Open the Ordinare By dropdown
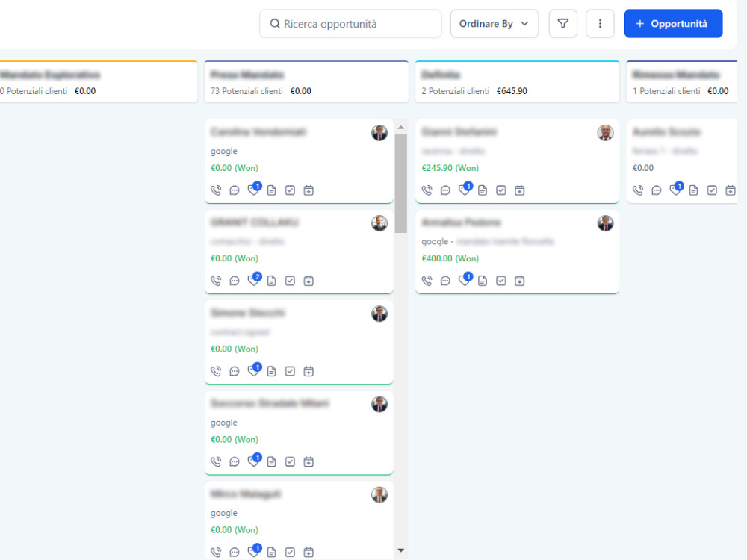The image size is (747, 560). [x=494, y=24]
